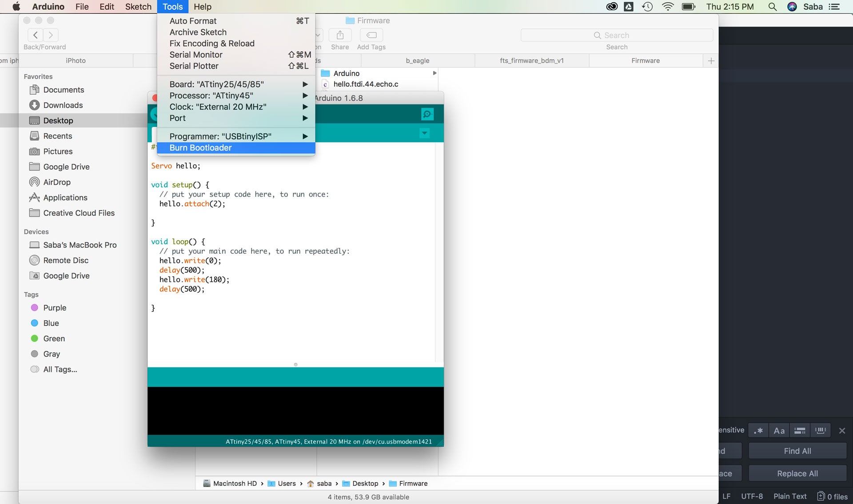Select Fix Encoding & Reload
Viewport: 853px width, 504px height.
(x=236, y=43)
